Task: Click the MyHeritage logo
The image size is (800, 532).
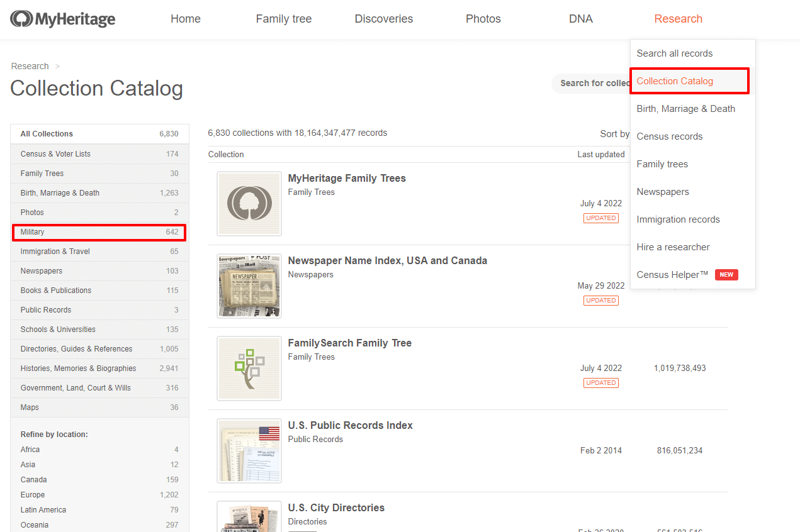Action: (x=63, y=19)
